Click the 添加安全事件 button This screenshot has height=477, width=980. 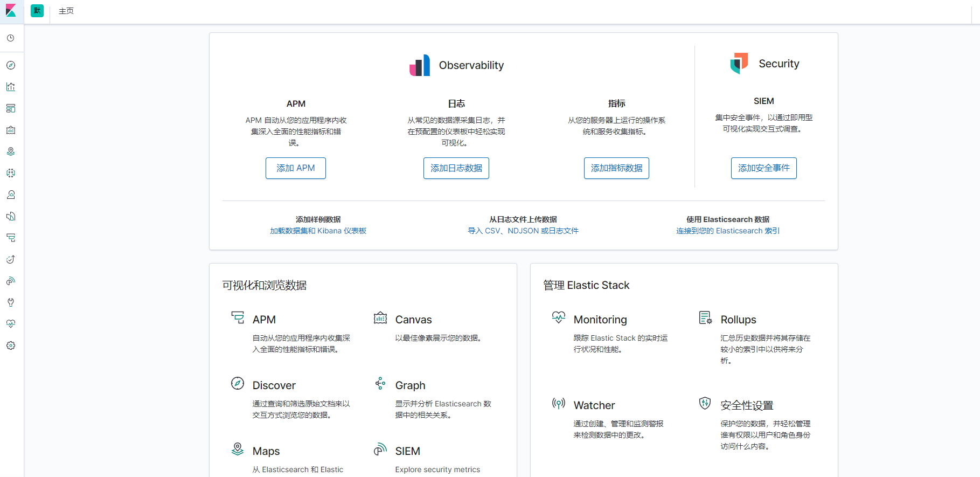pos(764,168)
